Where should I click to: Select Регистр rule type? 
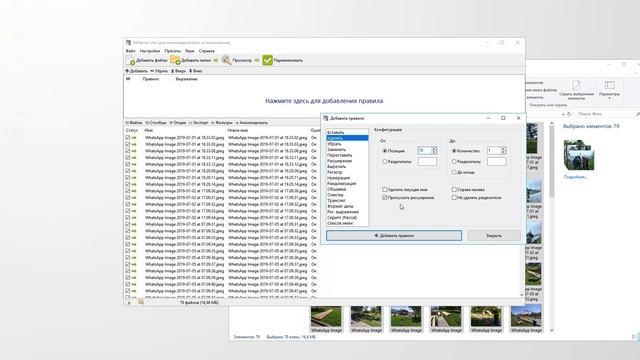tap(347, 173)
